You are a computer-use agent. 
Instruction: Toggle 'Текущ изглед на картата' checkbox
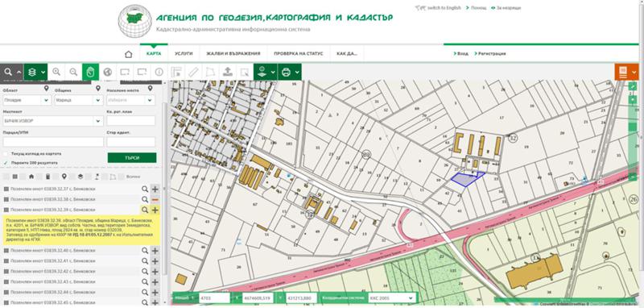(6, 154)
